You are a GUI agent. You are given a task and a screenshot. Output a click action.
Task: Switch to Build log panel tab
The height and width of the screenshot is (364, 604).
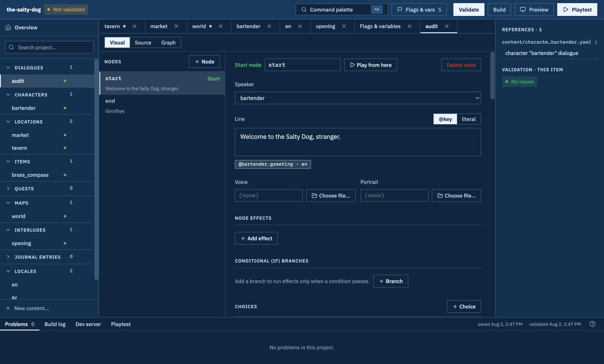coord(55,324)
